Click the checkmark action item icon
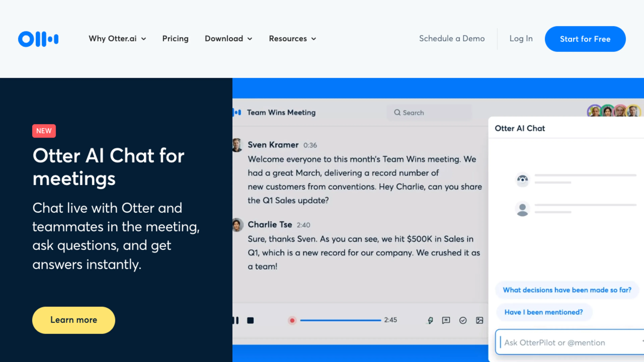This screenshot has height=362, width=644. click(x=463, y=321)
